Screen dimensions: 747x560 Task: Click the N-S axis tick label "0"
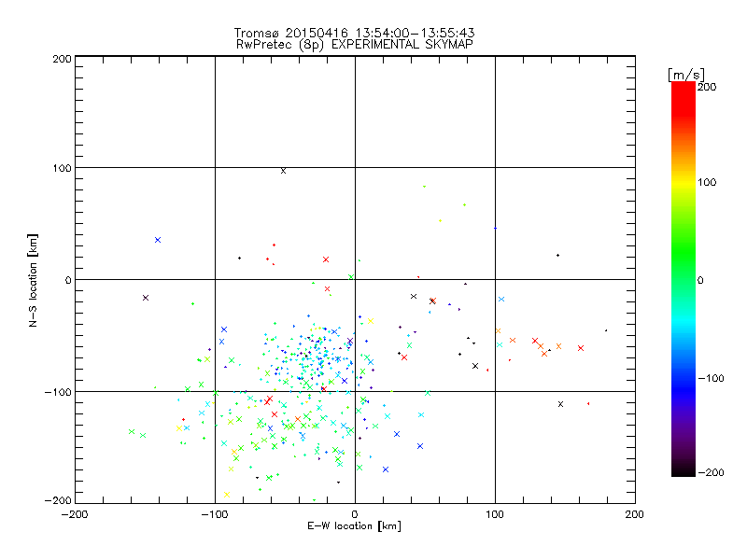[68, 280]
